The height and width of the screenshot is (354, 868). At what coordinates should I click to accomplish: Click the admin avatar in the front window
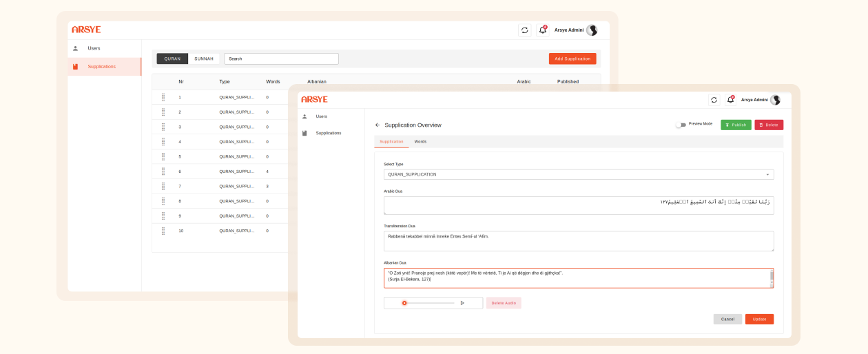[775, 100]
